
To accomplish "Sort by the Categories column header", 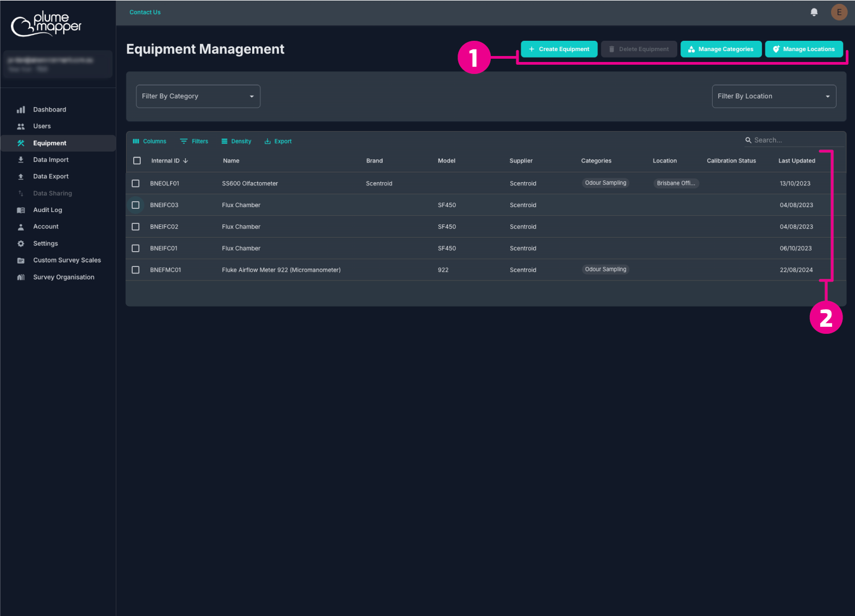I will [596, 161].
